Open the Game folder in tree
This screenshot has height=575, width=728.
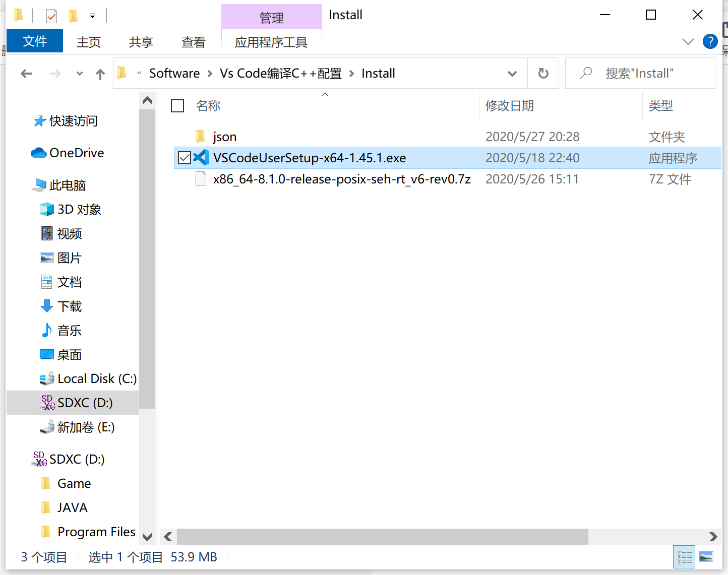[74, 483]
